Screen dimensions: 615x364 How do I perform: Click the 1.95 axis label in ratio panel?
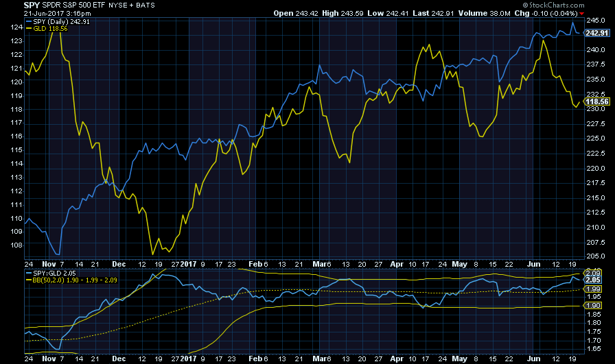(594, 297)
